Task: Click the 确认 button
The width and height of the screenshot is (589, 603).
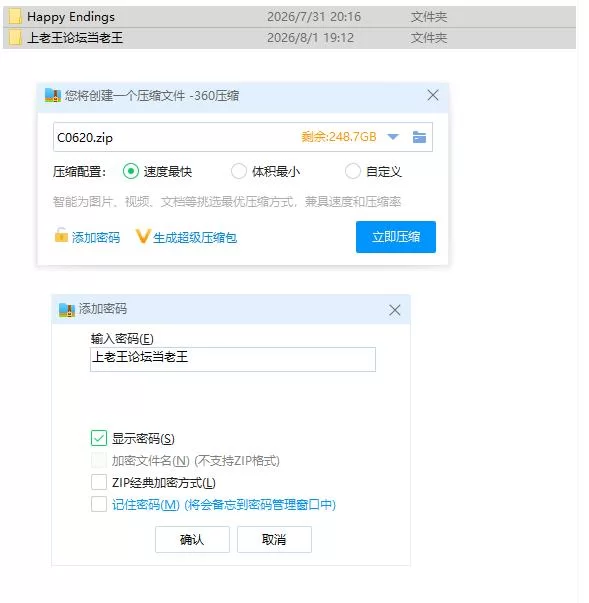Action: 192,540
